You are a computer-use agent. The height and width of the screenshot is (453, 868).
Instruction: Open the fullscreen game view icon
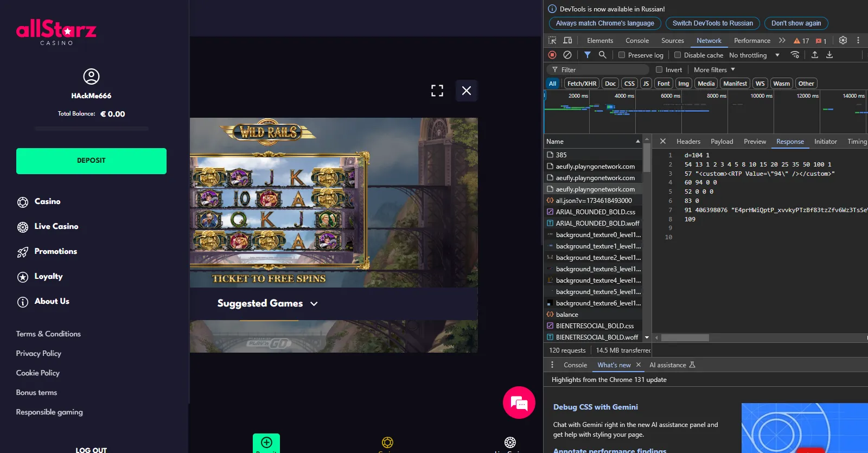pos(437,91)
